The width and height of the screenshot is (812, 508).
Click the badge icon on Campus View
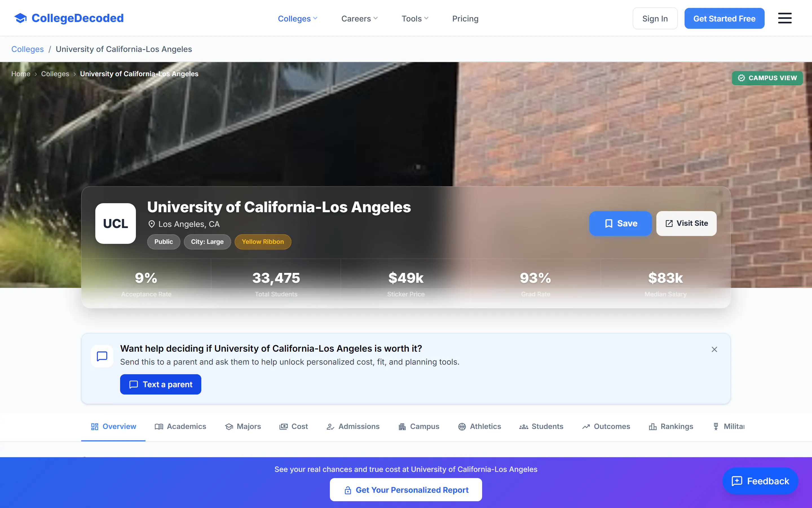(742, 78)
